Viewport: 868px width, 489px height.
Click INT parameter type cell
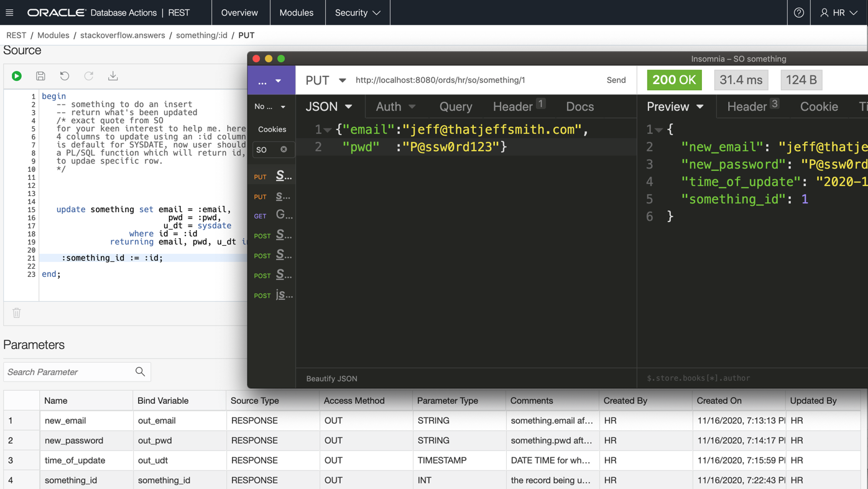tap(459, 480)
